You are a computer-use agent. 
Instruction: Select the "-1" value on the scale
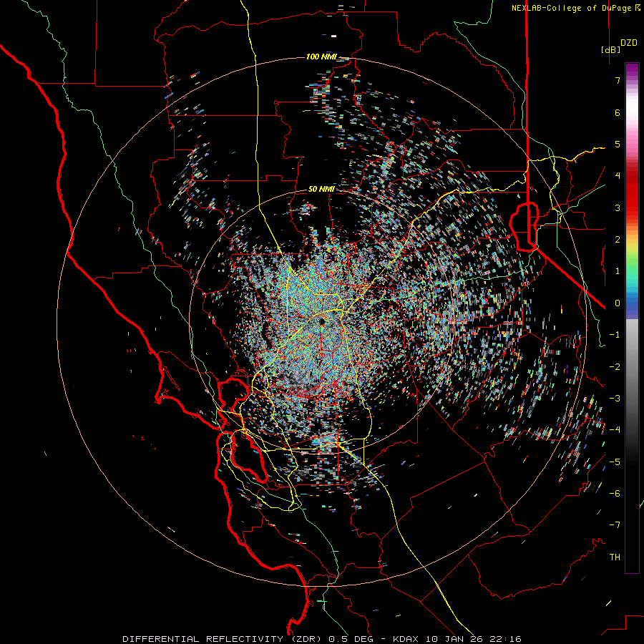tap(615, 335)
